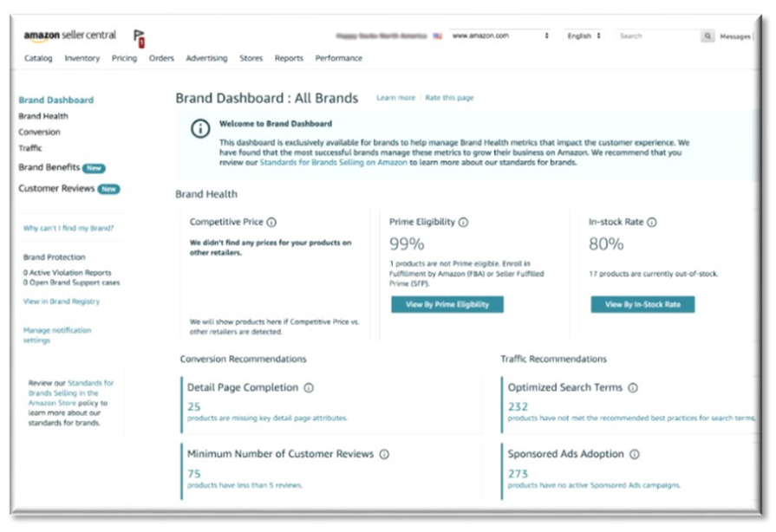Click the US flag marketplace icon

[x=438, y=36]
